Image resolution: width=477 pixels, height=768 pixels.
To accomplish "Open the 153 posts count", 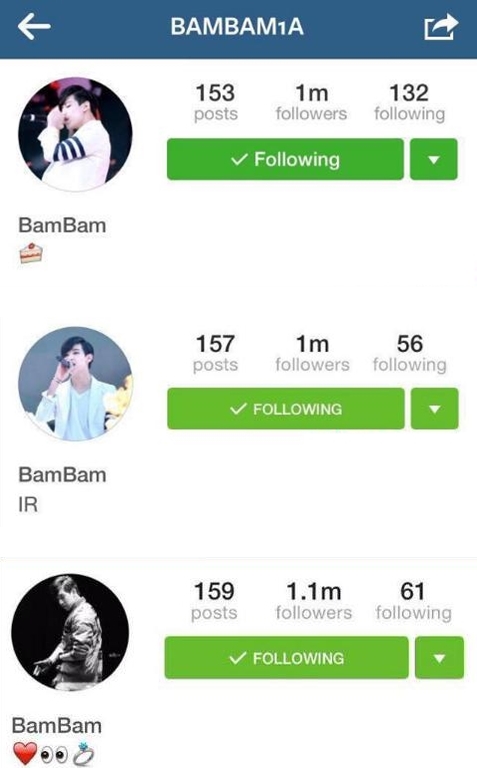I will coord(215,102).
